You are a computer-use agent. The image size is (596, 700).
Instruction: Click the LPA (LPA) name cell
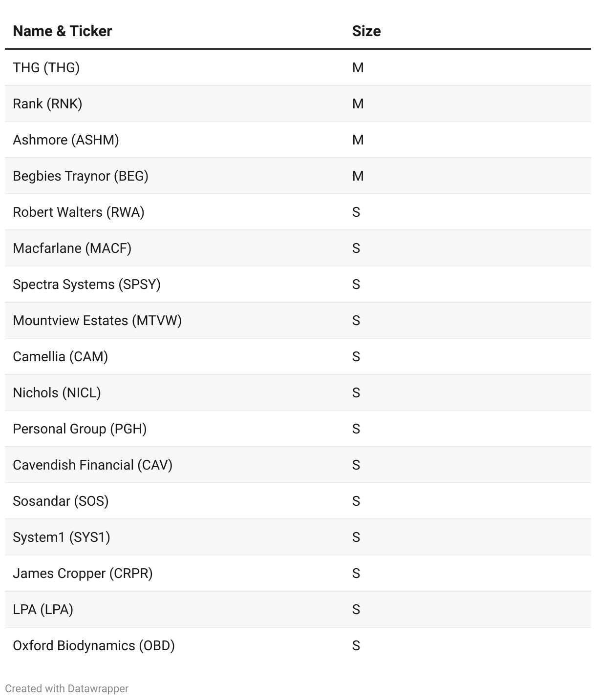43,609
